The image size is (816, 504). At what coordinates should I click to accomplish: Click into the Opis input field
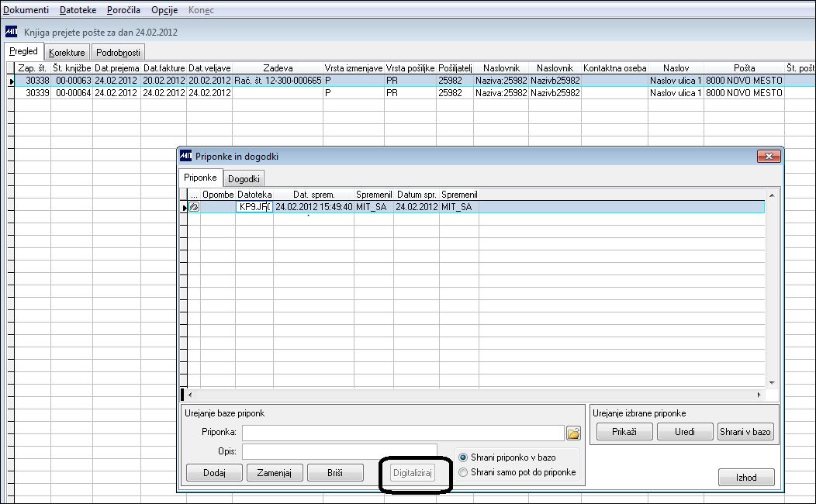[x=339, y=451]
